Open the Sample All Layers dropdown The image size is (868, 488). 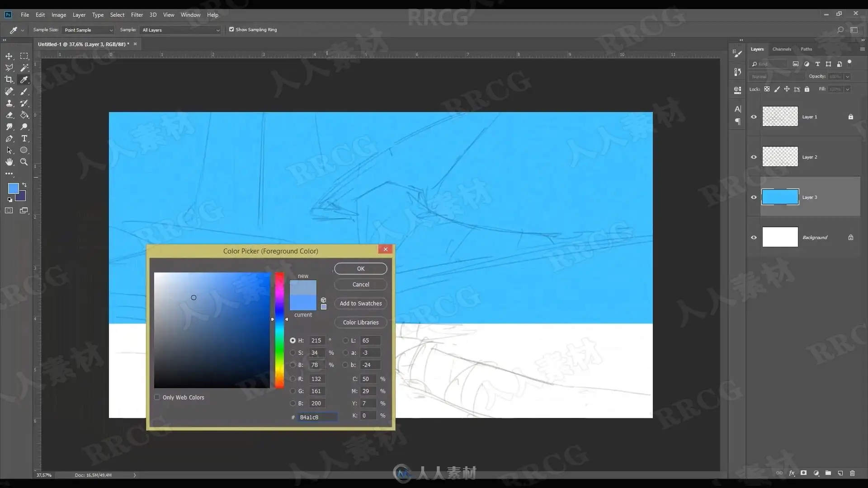(x=180, y=30)
